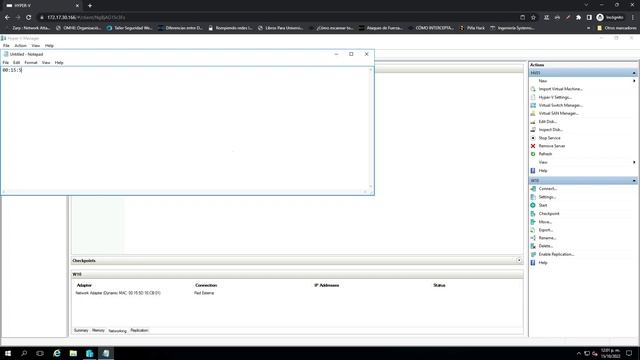640x360 pixels.
Task: Bookmark this page with the star icon
Action: (533, 18)
